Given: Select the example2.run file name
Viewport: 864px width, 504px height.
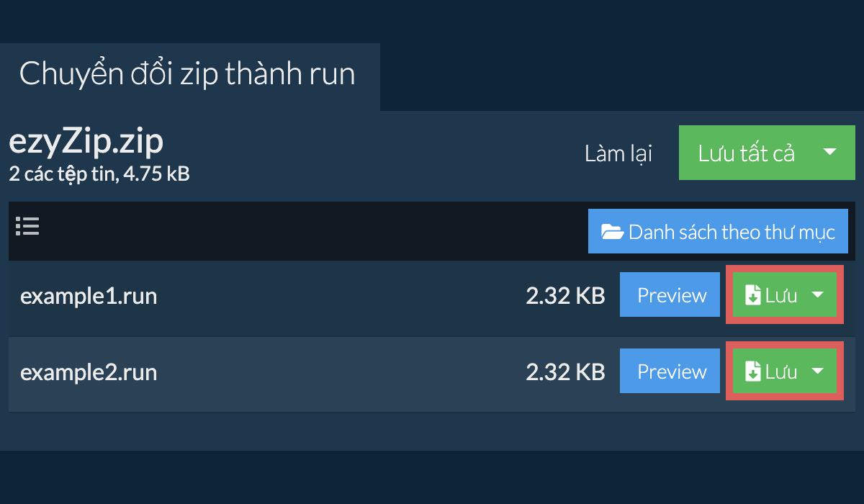Looking at the screenshot, I should point(89,372).
